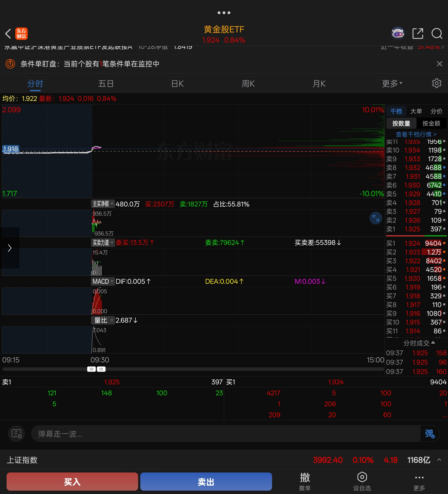Screen dimensions: 448x494
Task: Switch to the 日K tab
Action: click(177, 83)
